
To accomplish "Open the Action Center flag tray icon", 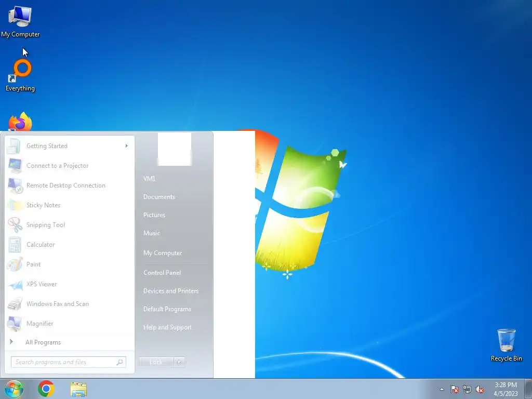I will [x=455, y=389].
